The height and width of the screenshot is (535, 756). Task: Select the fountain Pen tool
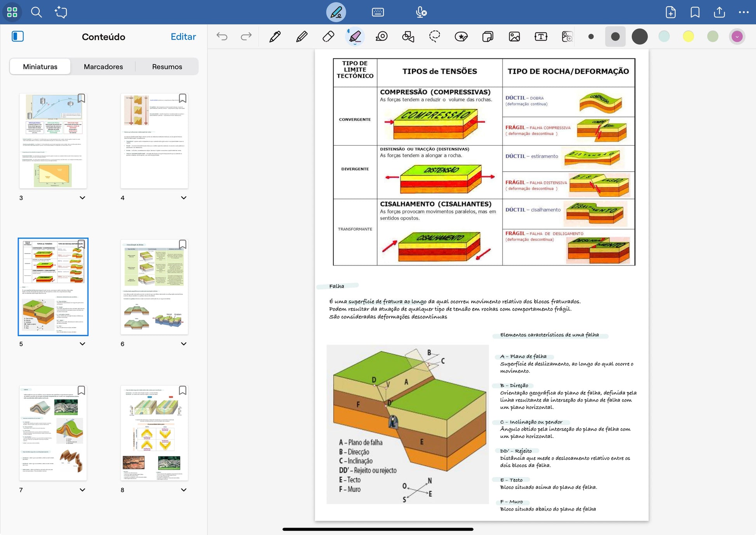point(275,36)
